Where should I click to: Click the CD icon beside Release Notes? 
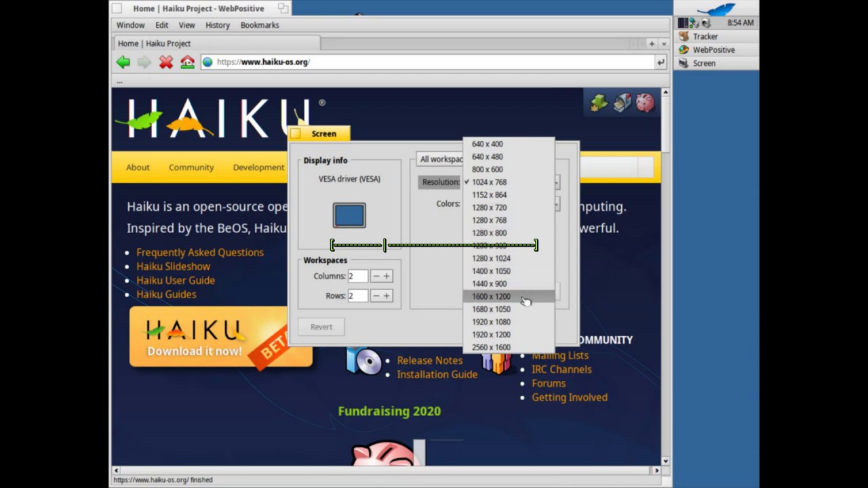pyautogui.click(x=364, y=361)
